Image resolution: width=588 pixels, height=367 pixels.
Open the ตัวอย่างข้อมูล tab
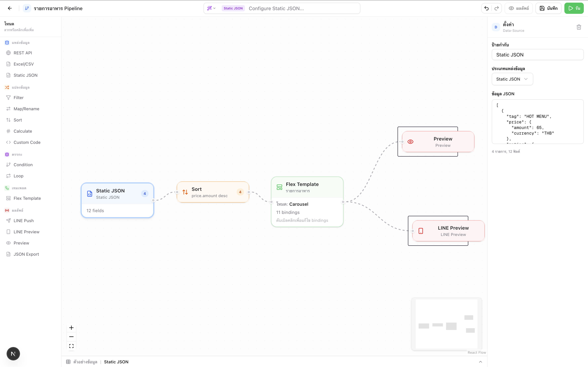pyautogui.click(x=85, y=362)
